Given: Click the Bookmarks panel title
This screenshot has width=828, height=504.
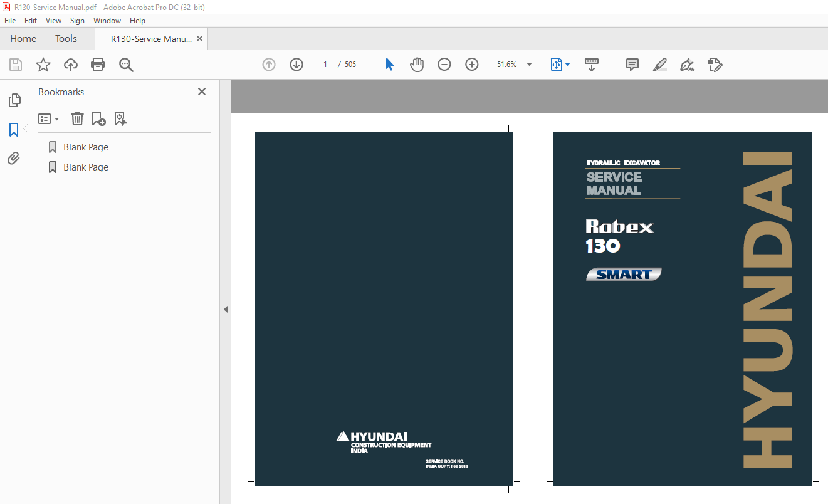Looking at the screenshot, I should coord(61,92).
